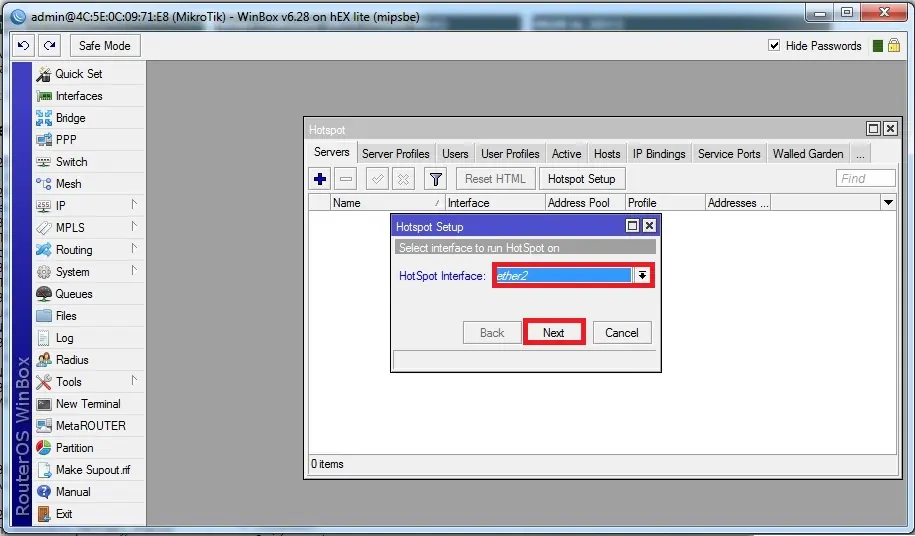Screen dimensions: 915x536
Task: Click the Hotspot Setup button
Action: (x=582, y=179)
